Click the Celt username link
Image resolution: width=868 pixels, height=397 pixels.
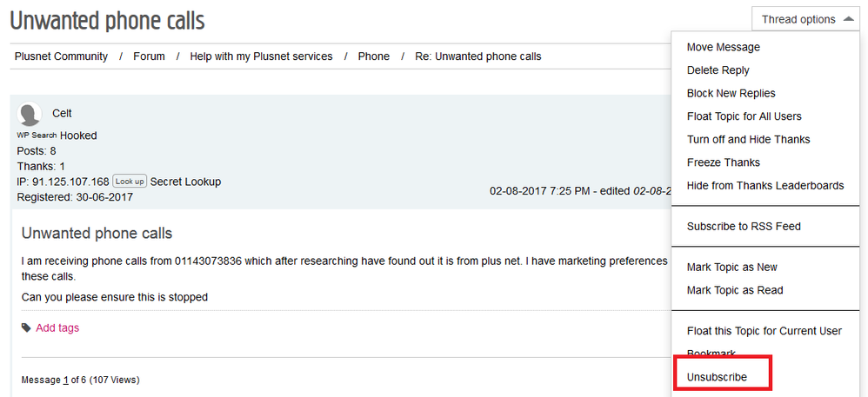click(62, 113)
